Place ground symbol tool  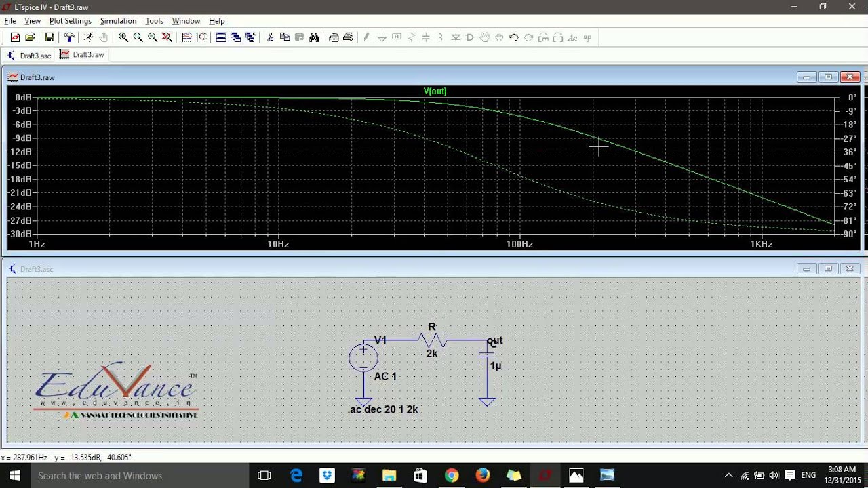tap(382, 37)
